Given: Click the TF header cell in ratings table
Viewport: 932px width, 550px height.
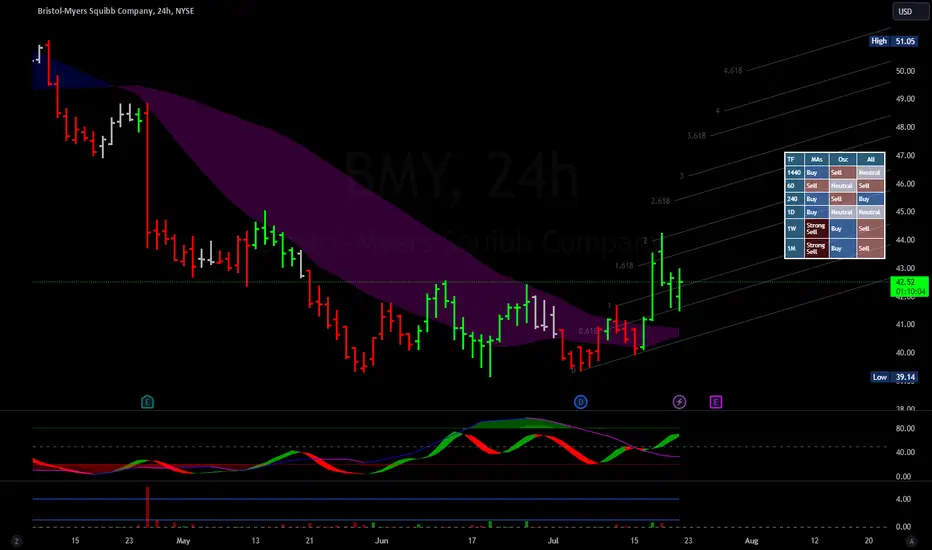Looking at the screenshot, I should pos(795,159).
